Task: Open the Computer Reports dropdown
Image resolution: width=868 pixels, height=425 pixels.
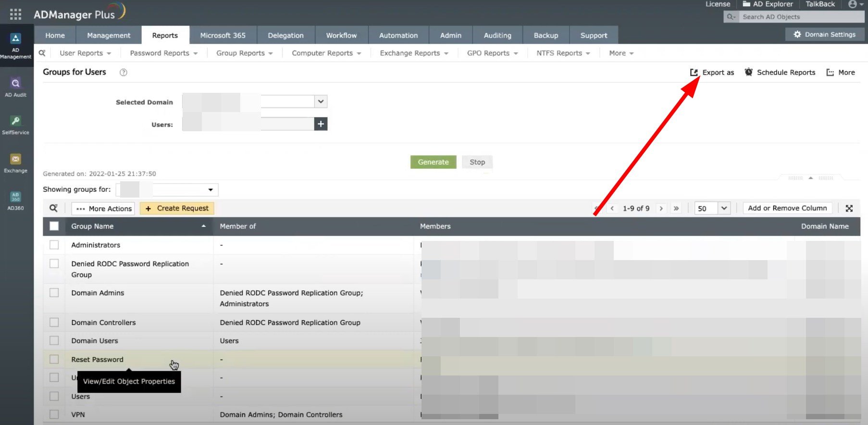Action: coord(326,53)
